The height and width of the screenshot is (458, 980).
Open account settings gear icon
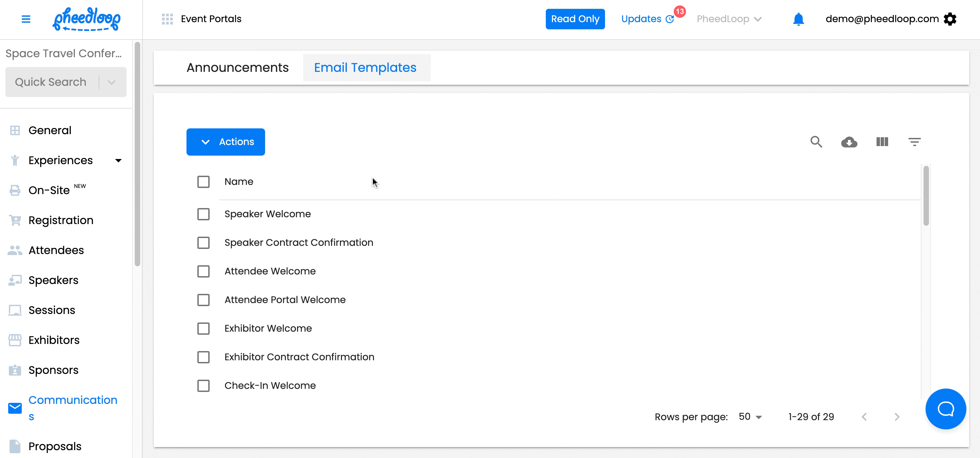click(950, 19)
